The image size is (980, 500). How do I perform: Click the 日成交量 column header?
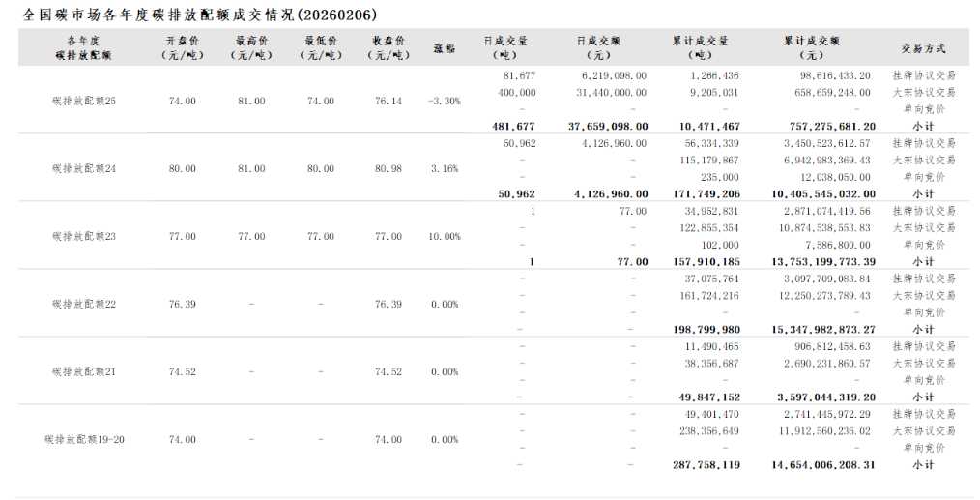click(506, 48)
